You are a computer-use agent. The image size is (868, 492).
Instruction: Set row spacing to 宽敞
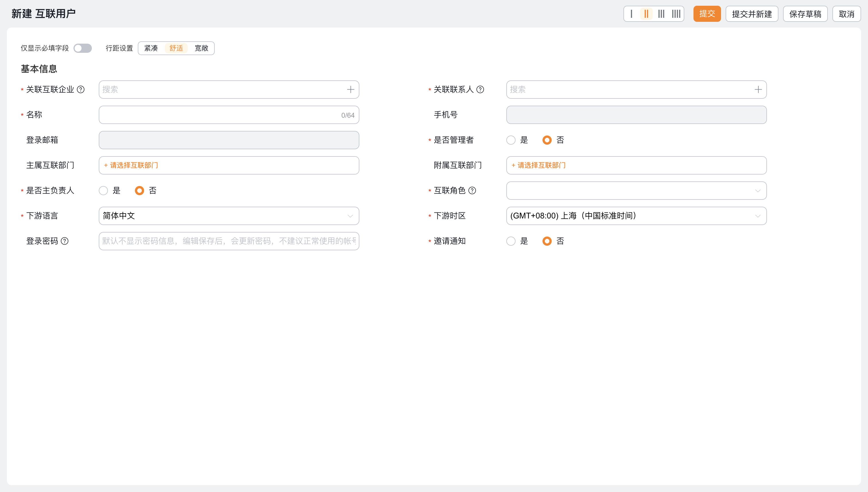pyautogui.click(x=201, y=48)
